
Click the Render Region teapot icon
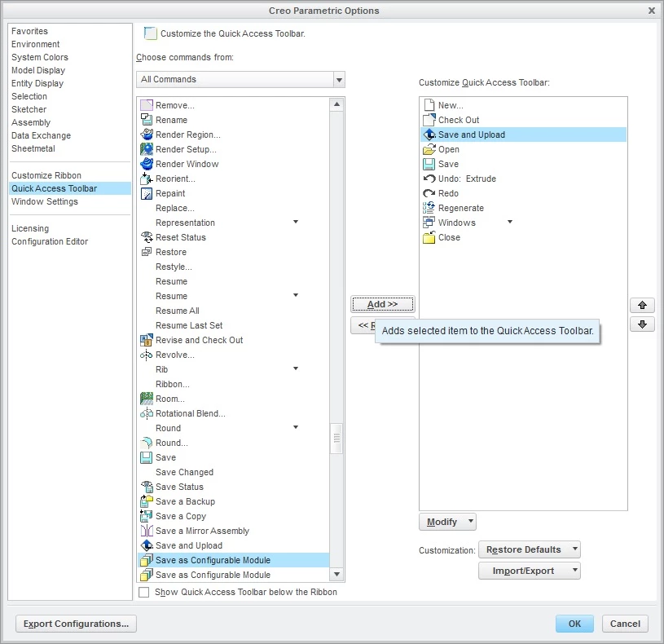tap(146, 135)
